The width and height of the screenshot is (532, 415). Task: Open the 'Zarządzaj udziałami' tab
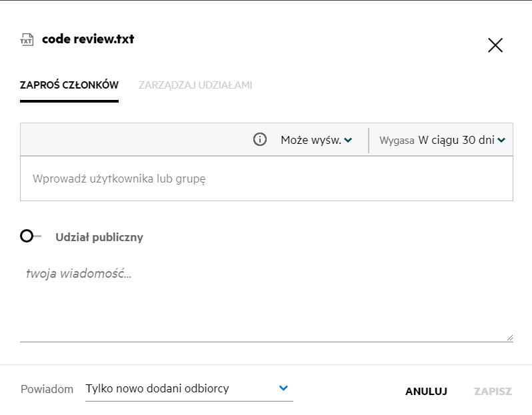[195, 85]
